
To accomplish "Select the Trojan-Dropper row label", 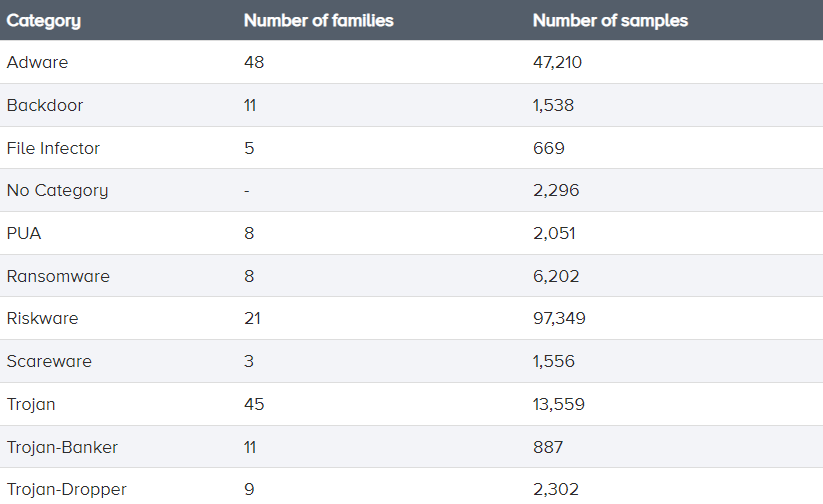I will 66,489.
